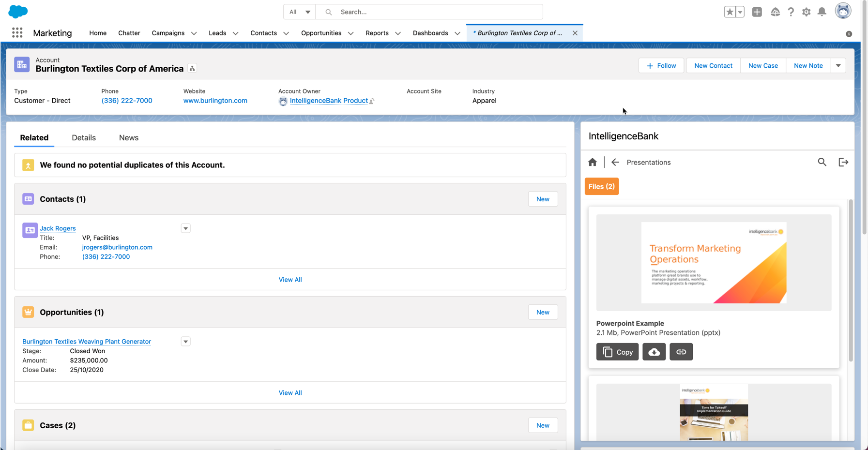Follow the Burlington Textiles account
The width and height of the screenshot is (868, 450).
tap(661, 65)
